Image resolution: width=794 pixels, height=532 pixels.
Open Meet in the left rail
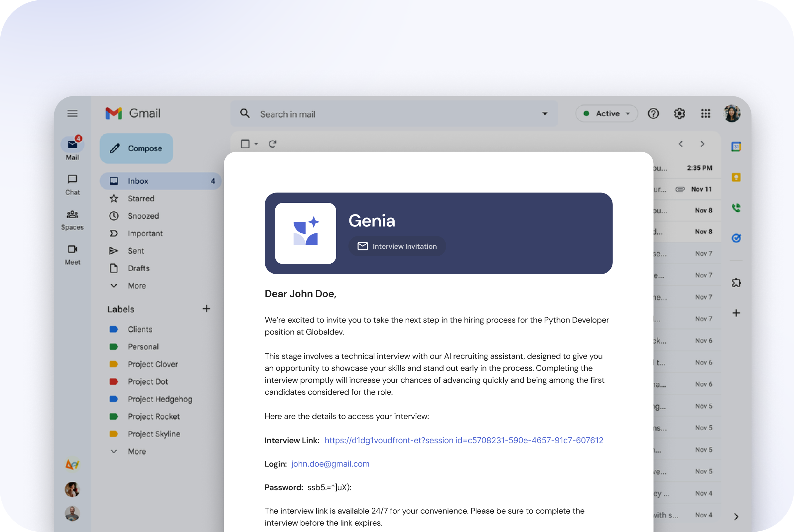[x=72, y=255]
